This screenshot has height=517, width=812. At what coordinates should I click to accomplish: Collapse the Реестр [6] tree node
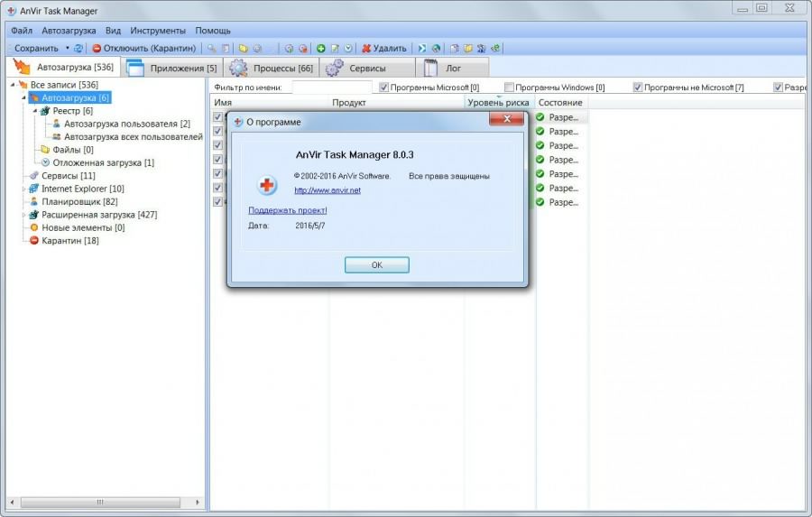[34, 111]
